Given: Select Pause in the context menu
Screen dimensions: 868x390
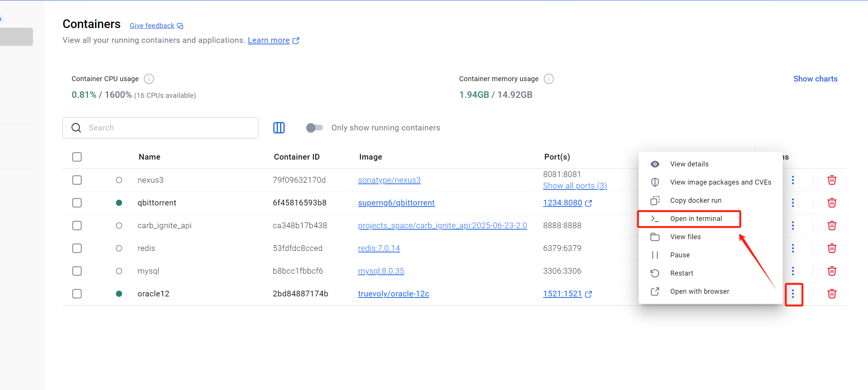Looking at the screenshot, I should (680, 255).
